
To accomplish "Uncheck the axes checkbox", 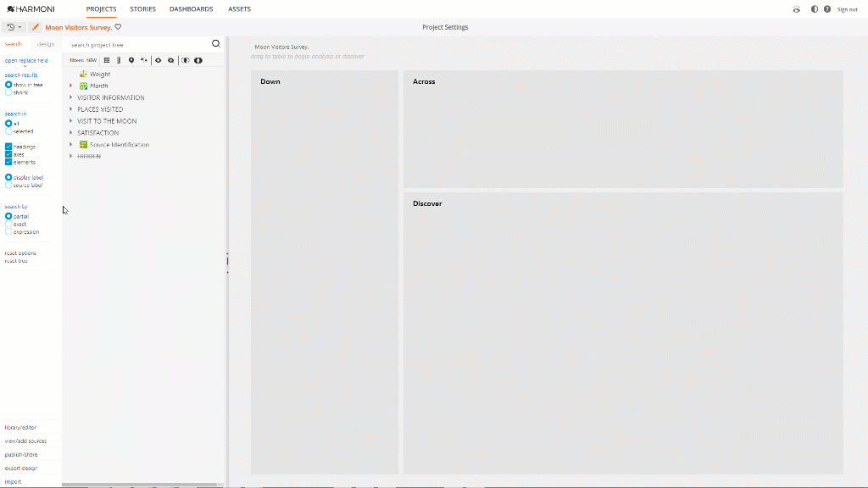I will click(x=8, y=154).
